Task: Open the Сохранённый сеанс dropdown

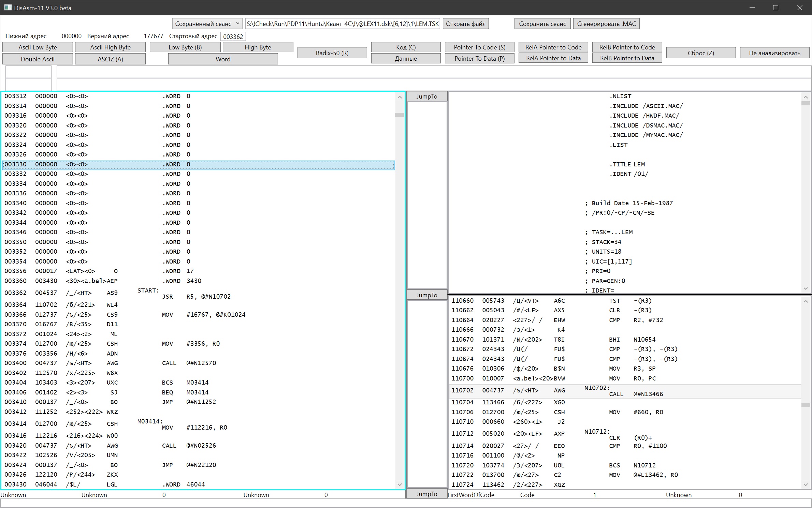Action: [x=207, y=24]
